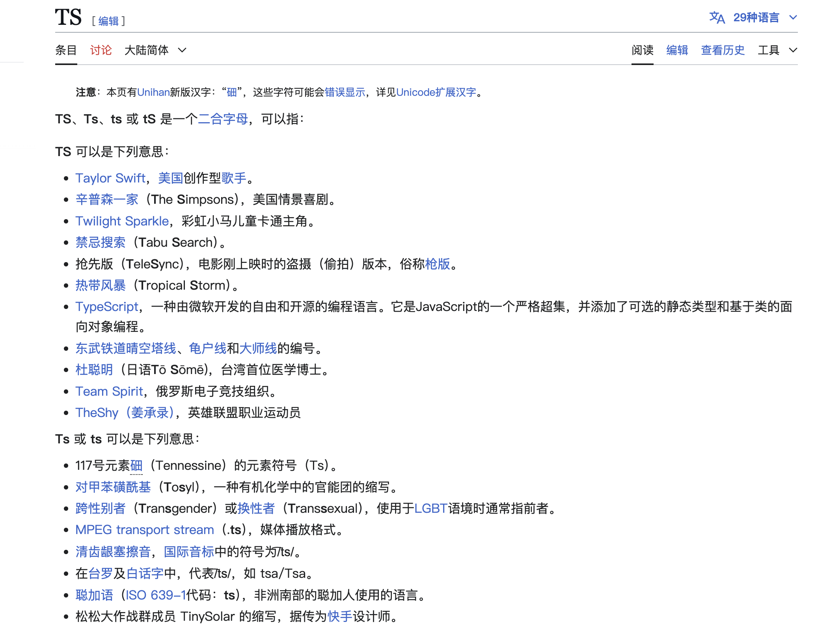816x644 pixels.
Task: Click the 辛普森一家 link
Action: [107, 199]
